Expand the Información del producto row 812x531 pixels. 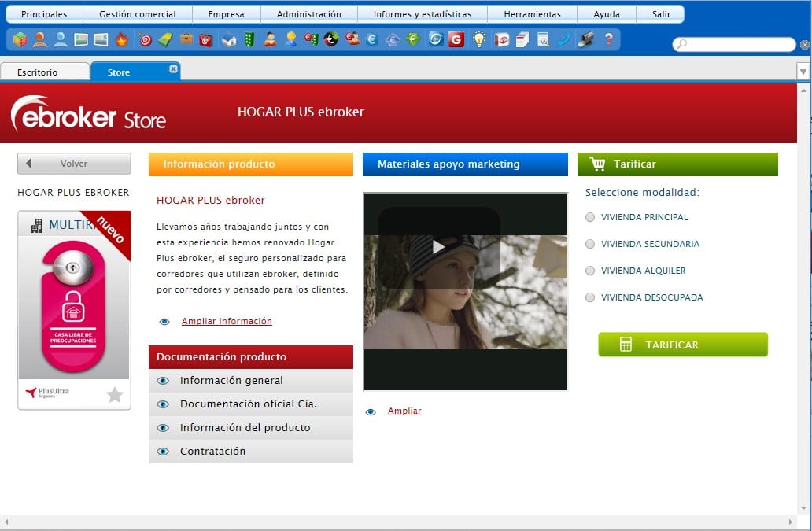coord(251,428)
